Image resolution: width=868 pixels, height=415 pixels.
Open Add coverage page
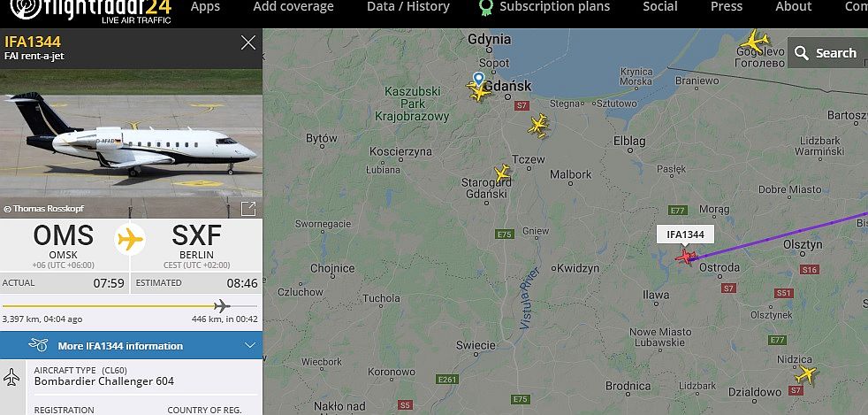pos(293,7)
